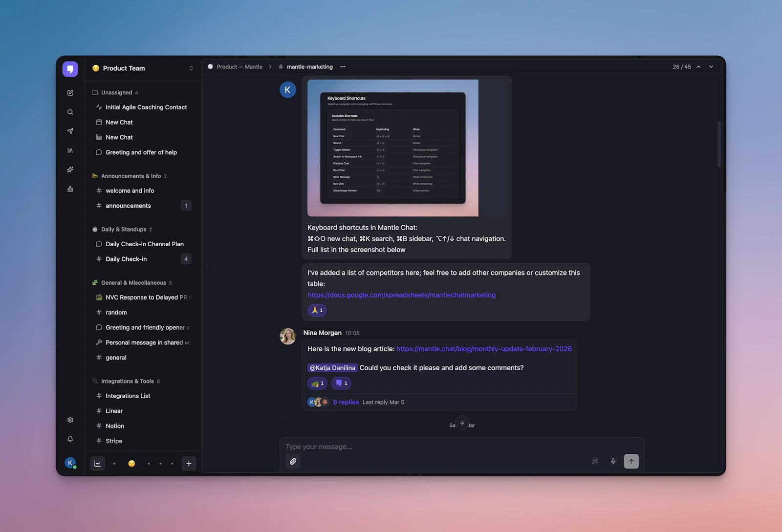Open Greeting and friendly opener chat
This screenshot has height=532, width=782.
tap(143, 327)
